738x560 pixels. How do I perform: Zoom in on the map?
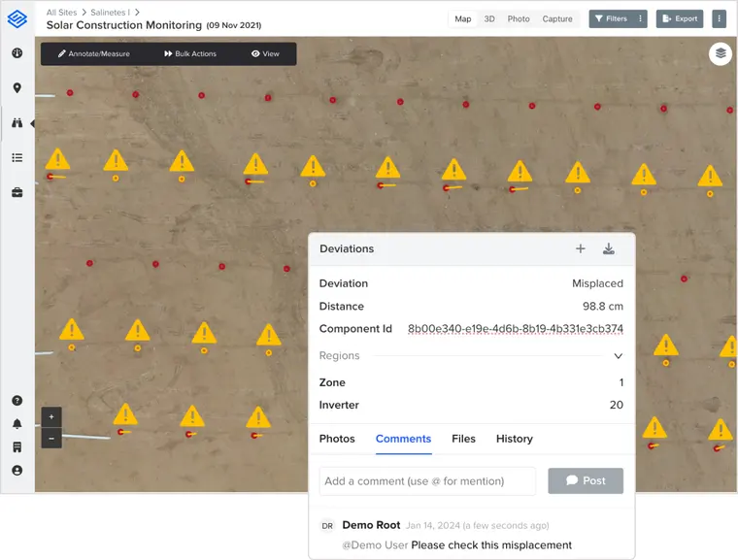51,417
